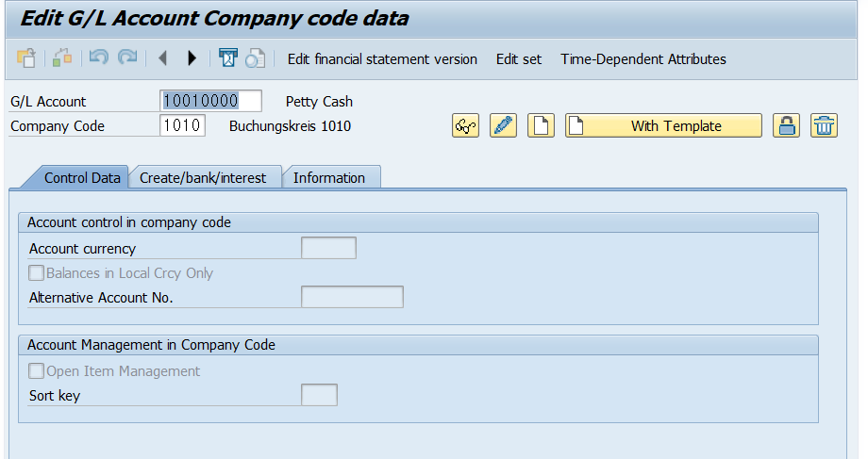Click the redo arrow icon

[x=128, y=57]
